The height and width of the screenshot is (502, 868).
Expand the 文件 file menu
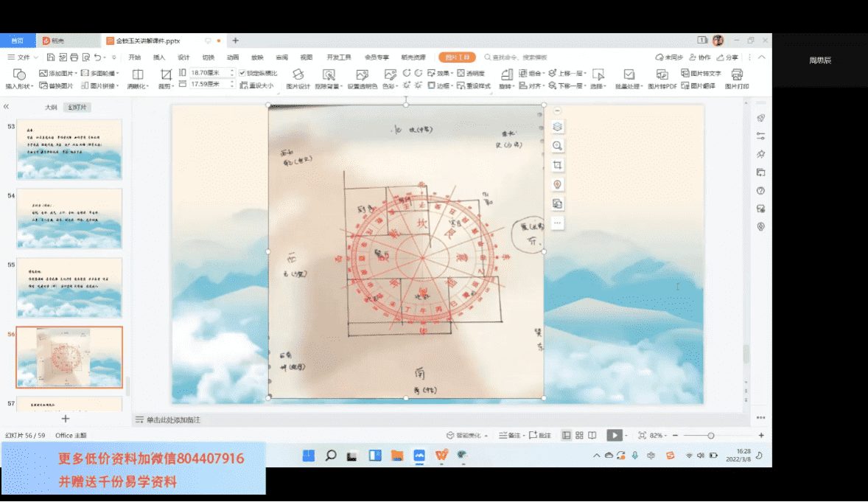click(x=23, y=57)
